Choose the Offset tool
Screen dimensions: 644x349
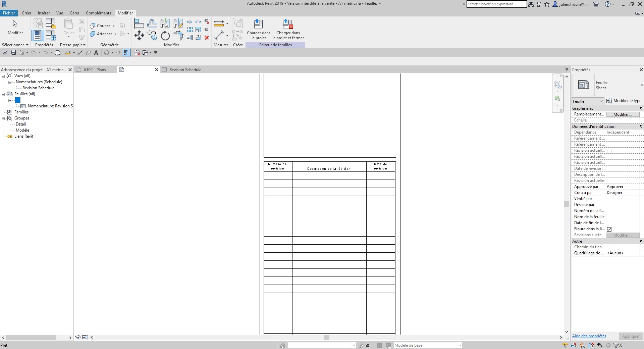[x=152, y=23]
